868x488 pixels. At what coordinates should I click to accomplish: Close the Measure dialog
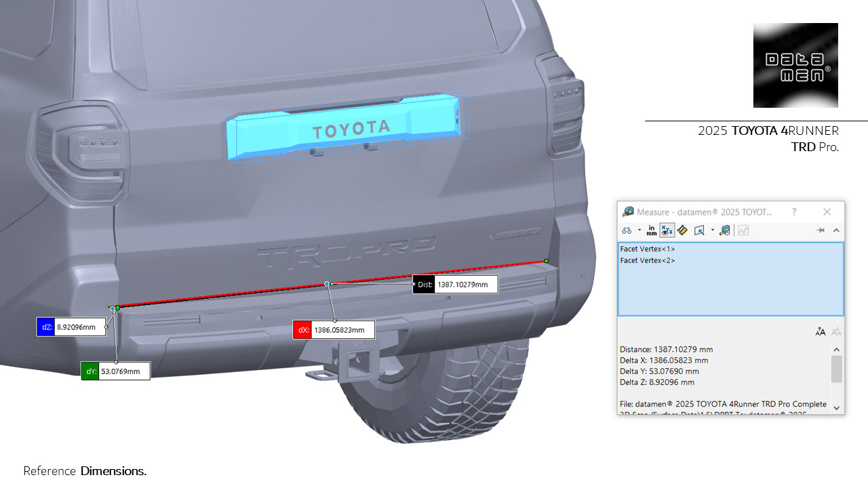(827, 212)
